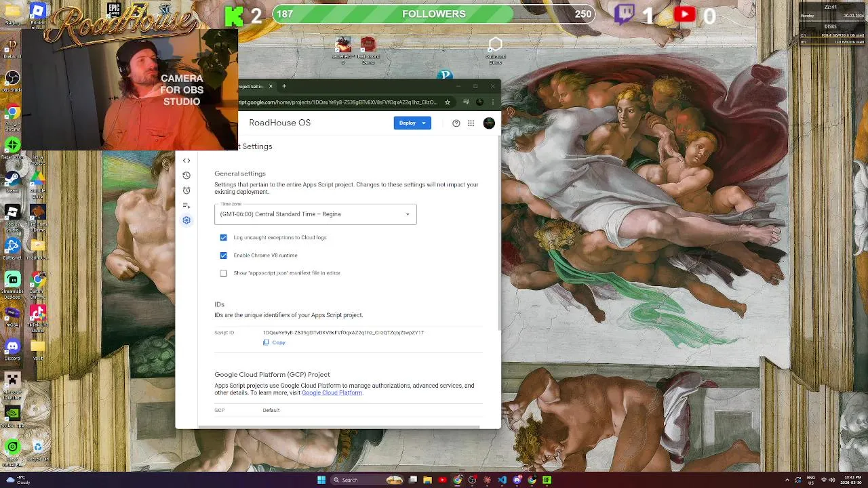Open Chrome's three-dot menu

pyautogui.click(x=493, y=102)
